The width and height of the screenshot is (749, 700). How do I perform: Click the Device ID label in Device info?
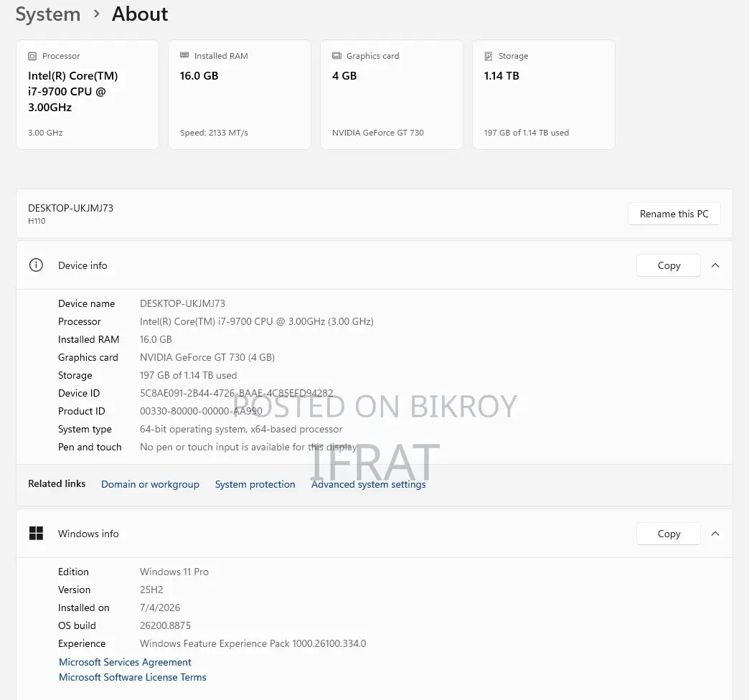pos(79,393)
